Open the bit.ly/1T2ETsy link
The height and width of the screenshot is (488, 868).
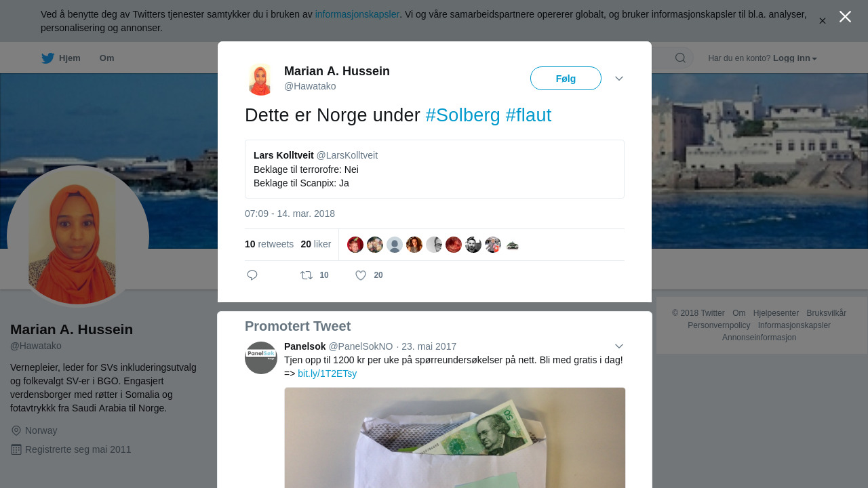[x=327, y=373]
